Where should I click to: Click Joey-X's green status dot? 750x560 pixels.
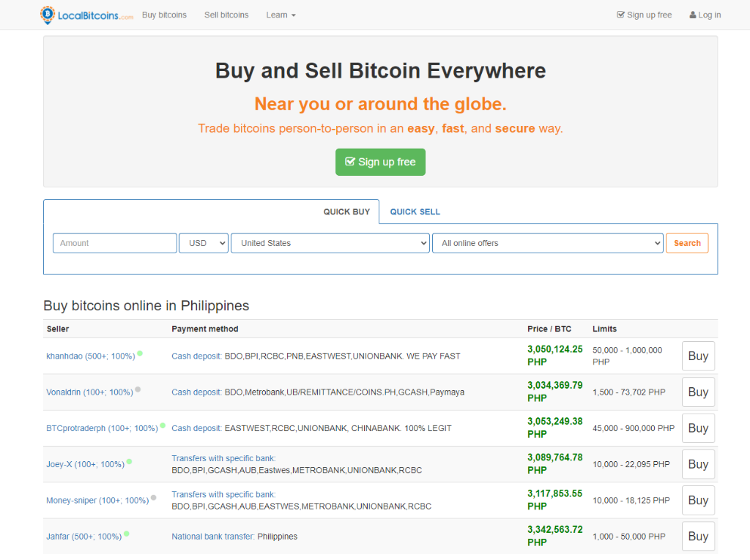click(129, 461)
